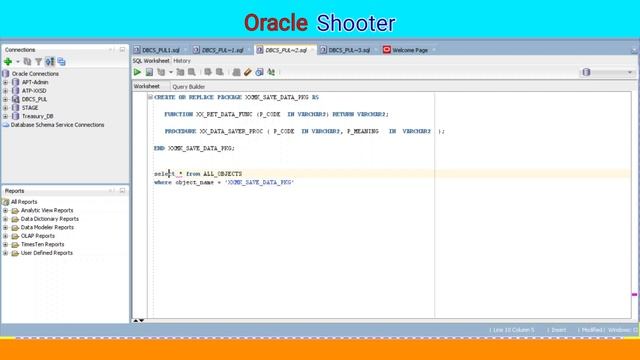Expand the DBCS_PUL connection node

click(5, 99)
